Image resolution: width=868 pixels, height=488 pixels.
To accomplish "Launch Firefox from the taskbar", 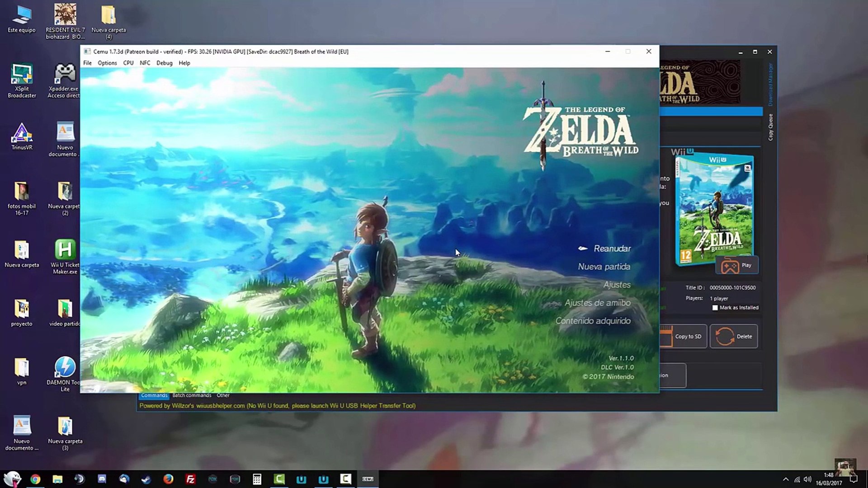I will click(168, 479).
